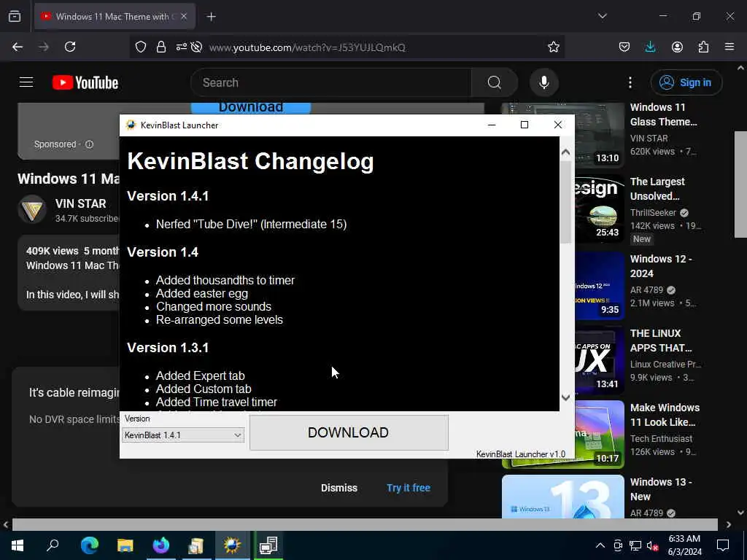The image size is (747, 560).
Task: Expand the list all tabs chevron
Action: 602,16
